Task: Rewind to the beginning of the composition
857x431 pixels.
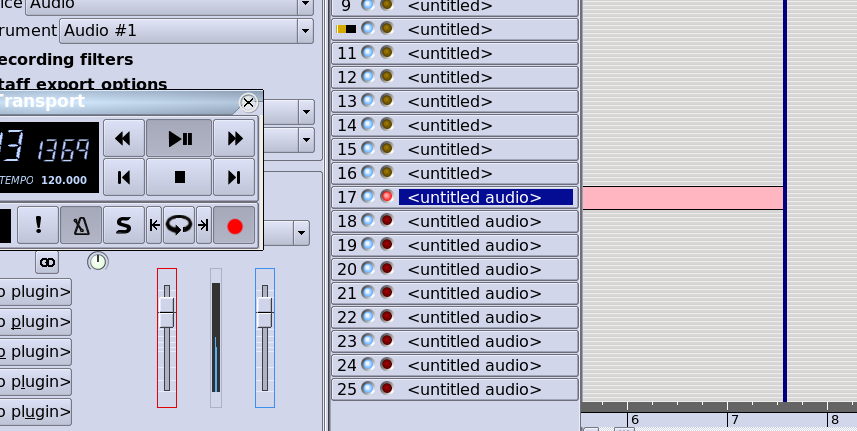Action: 124,177
